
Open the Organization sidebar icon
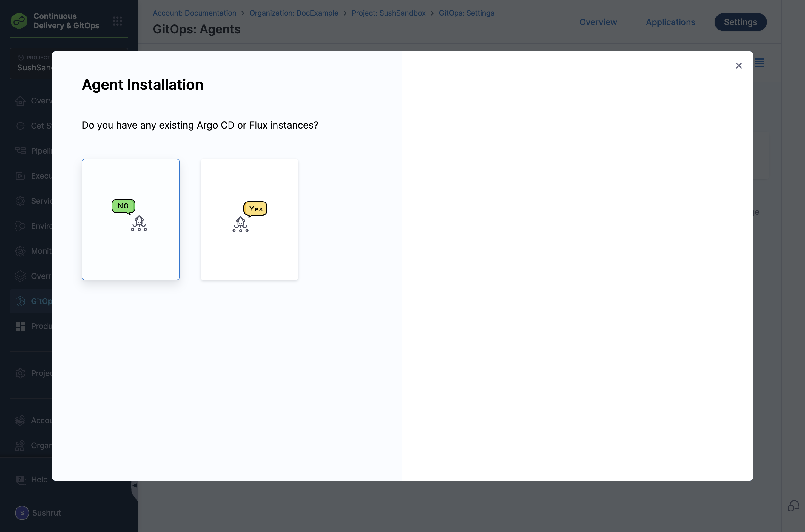[x=20, y=446]
